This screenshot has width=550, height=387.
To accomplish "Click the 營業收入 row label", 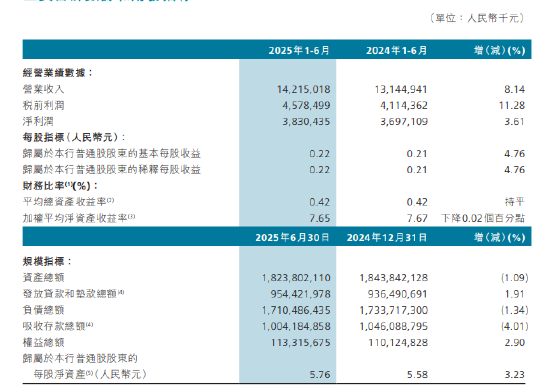I will click(43, 89).
